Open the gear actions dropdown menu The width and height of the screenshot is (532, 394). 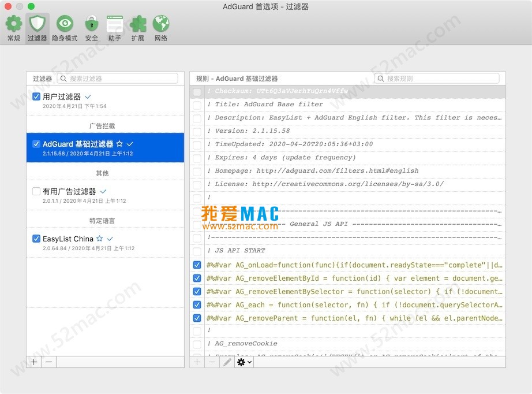tap(244, 362)
